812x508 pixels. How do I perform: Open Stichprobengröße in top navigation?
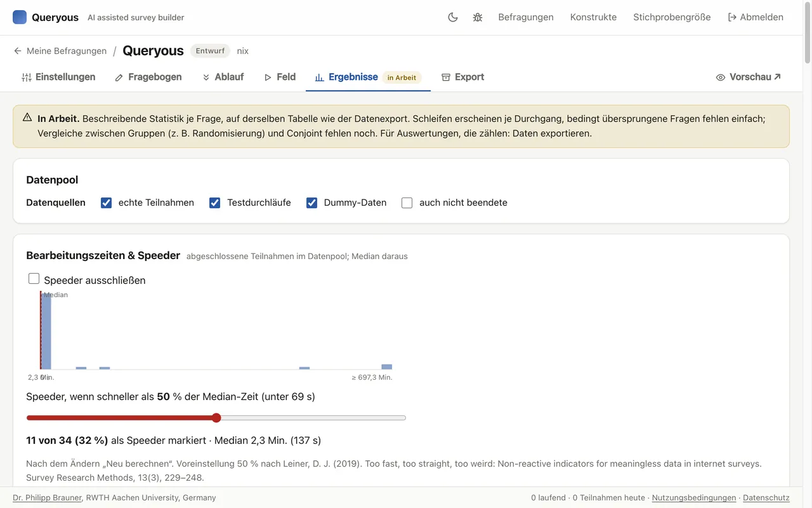(672, 17)
